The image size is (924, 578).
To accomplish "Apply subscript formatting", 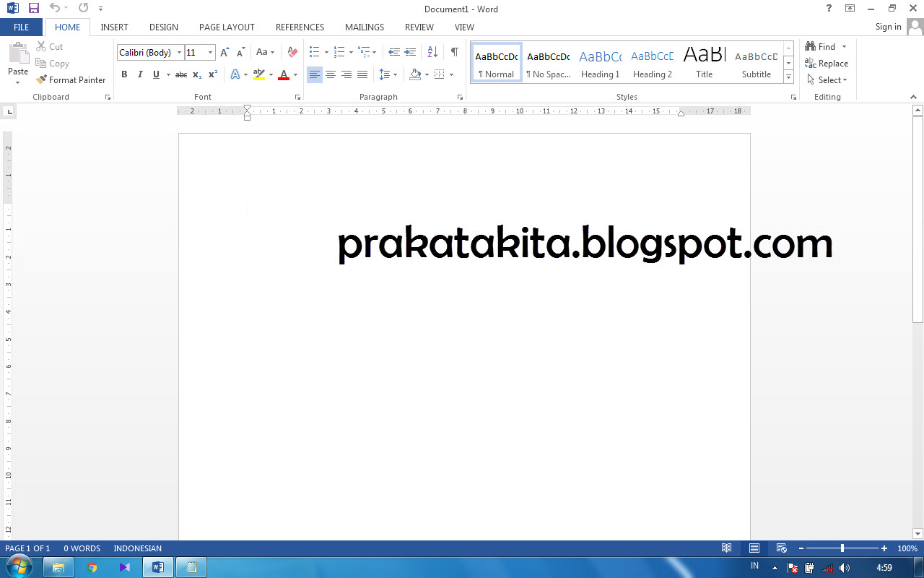I will tap(196, 74).
